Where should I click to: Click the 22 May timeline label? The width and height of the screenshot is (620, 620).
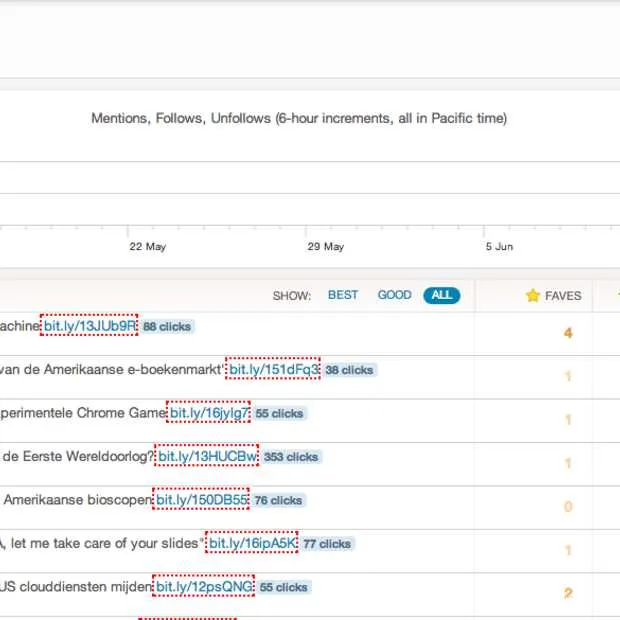point(147,247)
